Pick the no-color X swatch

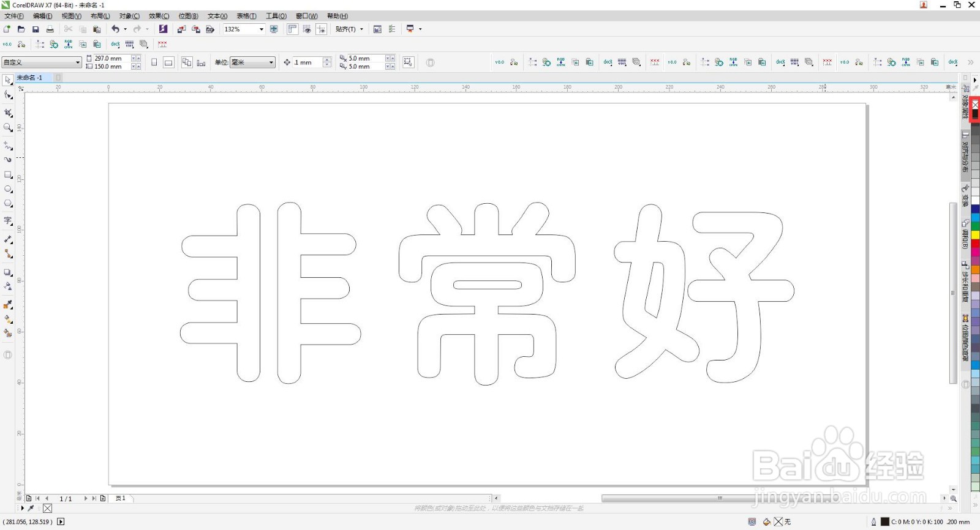click(975, 105)
